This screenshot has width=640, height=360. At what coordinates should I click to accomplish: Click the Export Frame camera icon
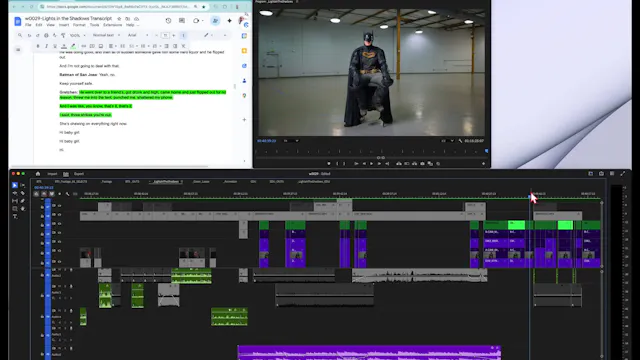422,164
